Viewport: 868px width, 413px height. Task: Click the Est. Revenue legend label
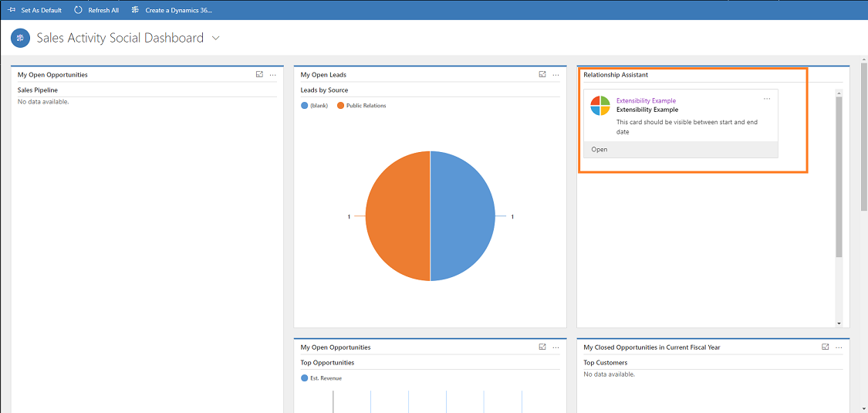[x=326, y=378]
